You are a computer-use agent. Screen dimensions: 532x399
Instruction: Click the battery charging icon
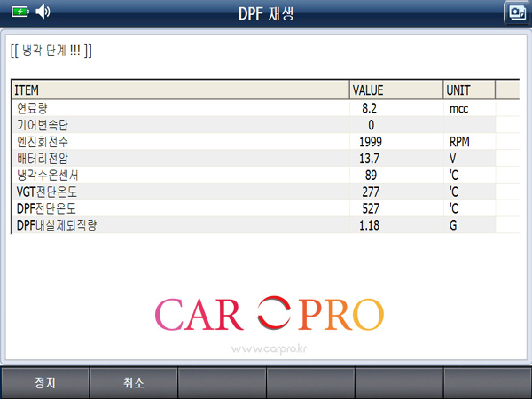[x=20, y=12]
